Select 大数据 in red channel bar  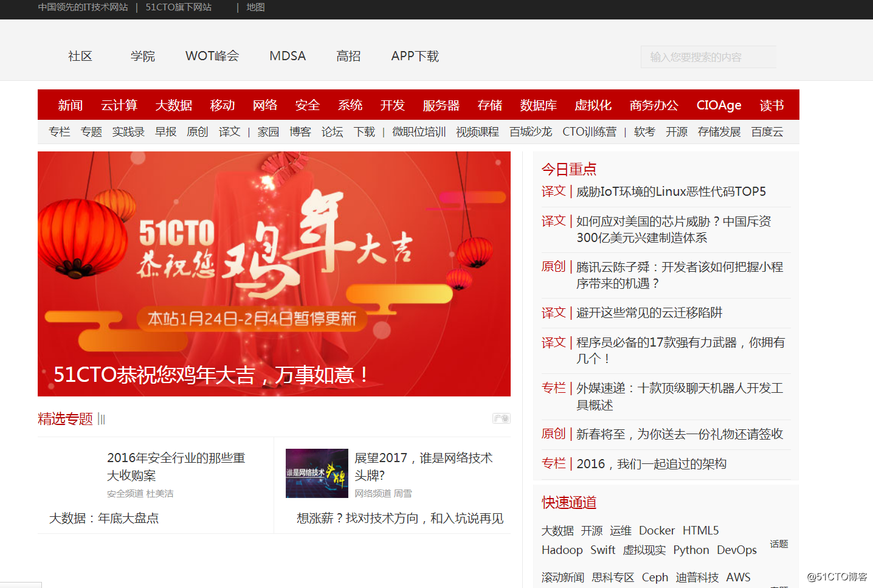tap(174, 105)
